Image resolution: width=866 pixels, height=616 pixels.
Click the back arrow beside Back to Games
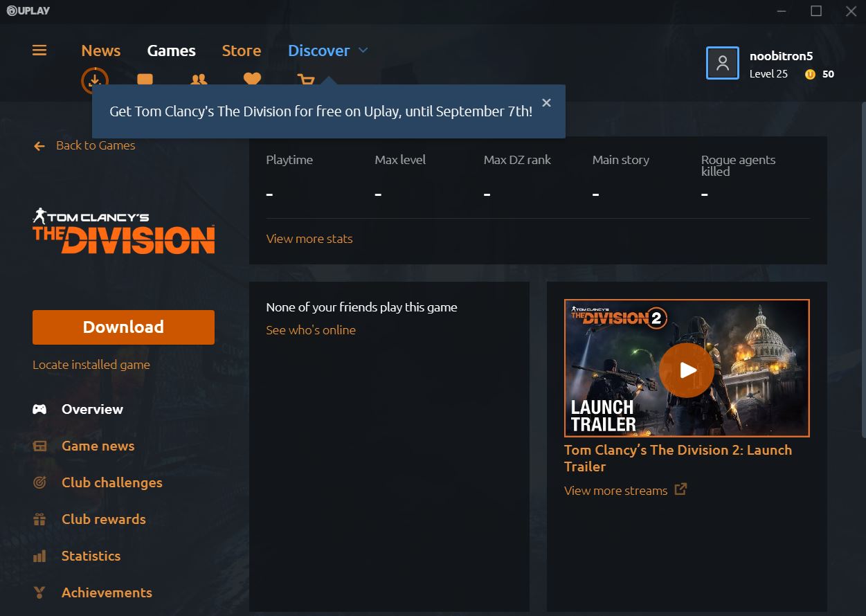39,146
